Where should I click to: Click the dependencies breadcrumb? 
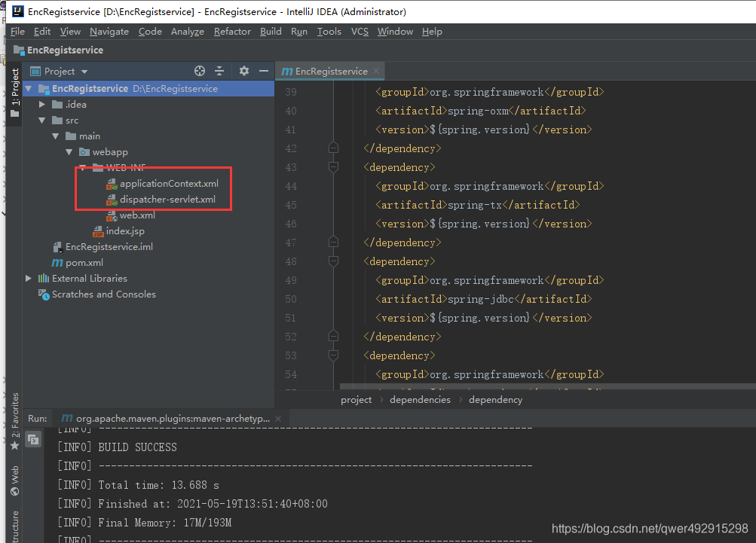(420, 400)
